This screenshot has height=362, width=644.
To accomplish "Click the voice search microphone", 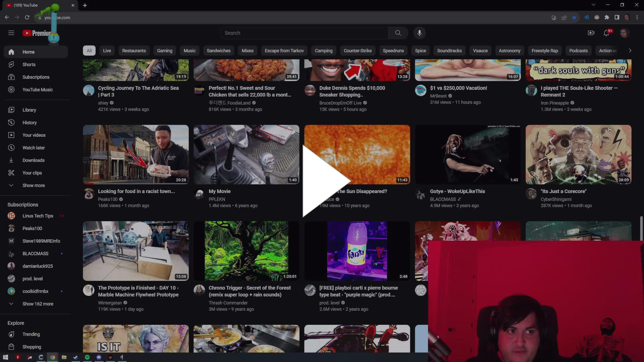I will coord(419,33).
